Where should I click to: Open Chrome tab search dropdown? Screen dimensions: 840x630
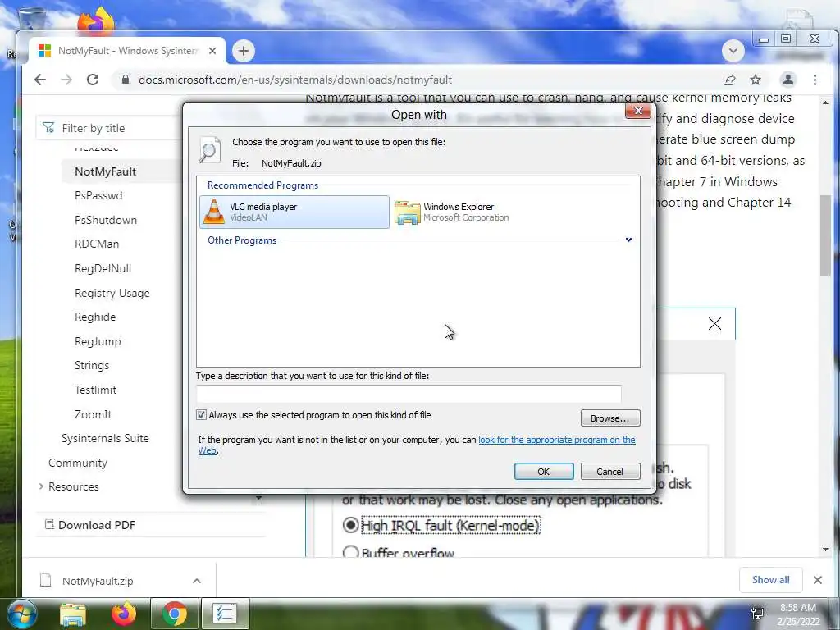click(x=733, y=52)
